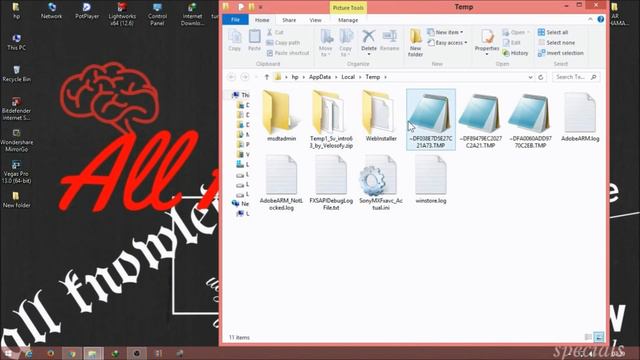
Task: Select the winstore.log file
Action: [431, 179]
